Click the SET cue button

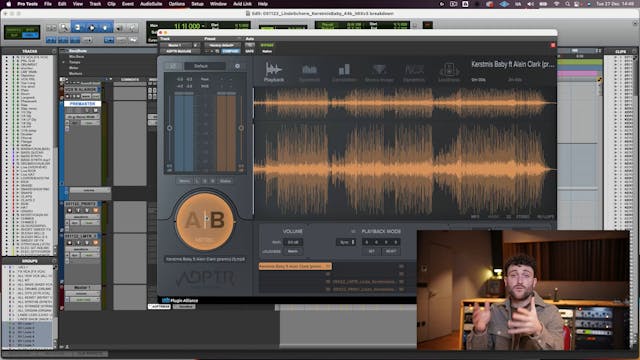pos(371,251)
